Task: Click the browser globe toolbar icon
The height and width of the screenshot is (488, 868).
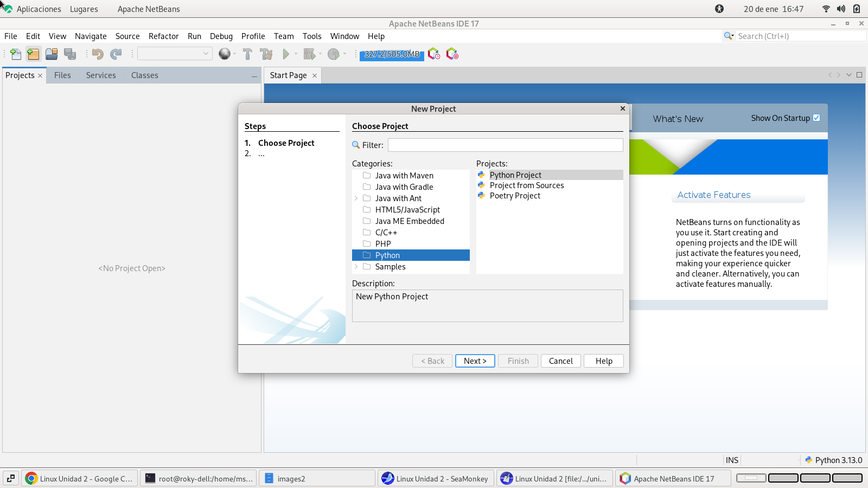Action: [x=224, y=54]
